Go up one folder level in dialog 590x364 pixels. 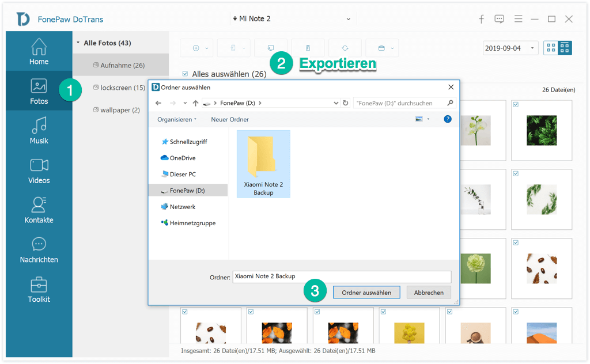point(195,103)
